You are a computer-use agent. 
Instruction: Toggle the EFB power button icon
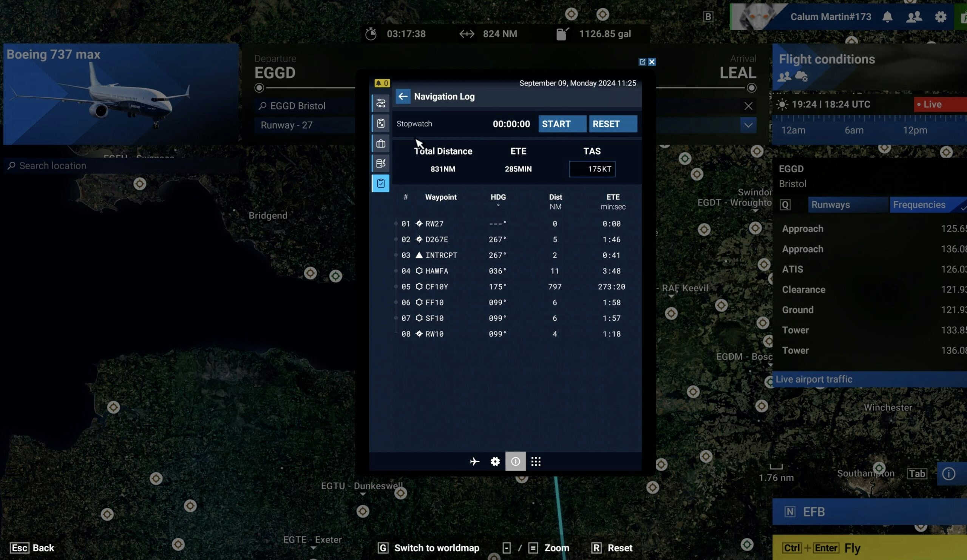(515, 461)
